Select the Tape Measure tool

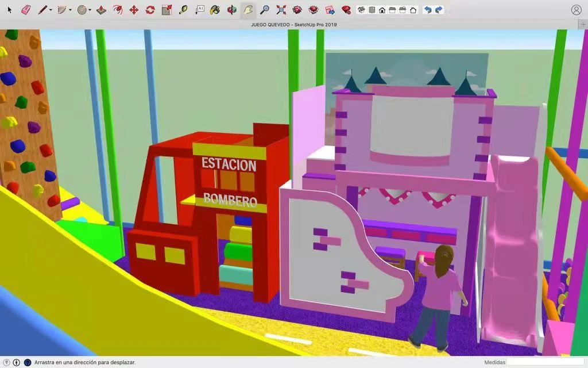(x=183, y=10)
